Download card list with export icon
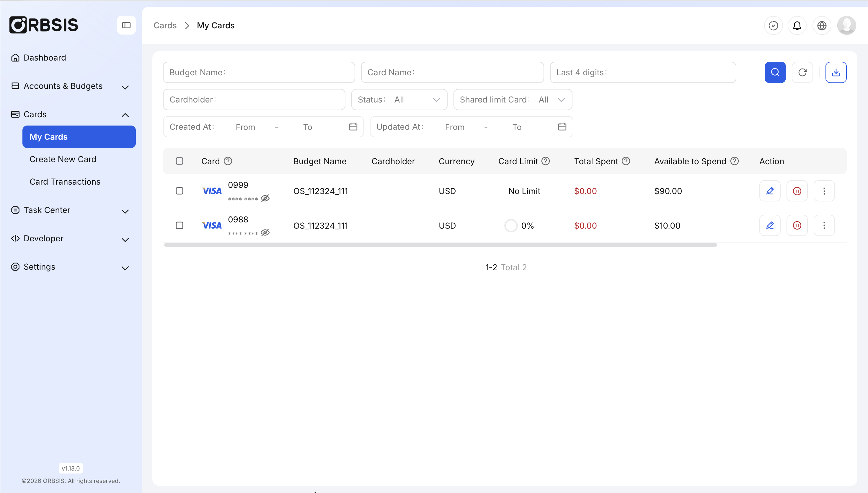Viewport: 868px width, 493px height. [x=836, y=72]
